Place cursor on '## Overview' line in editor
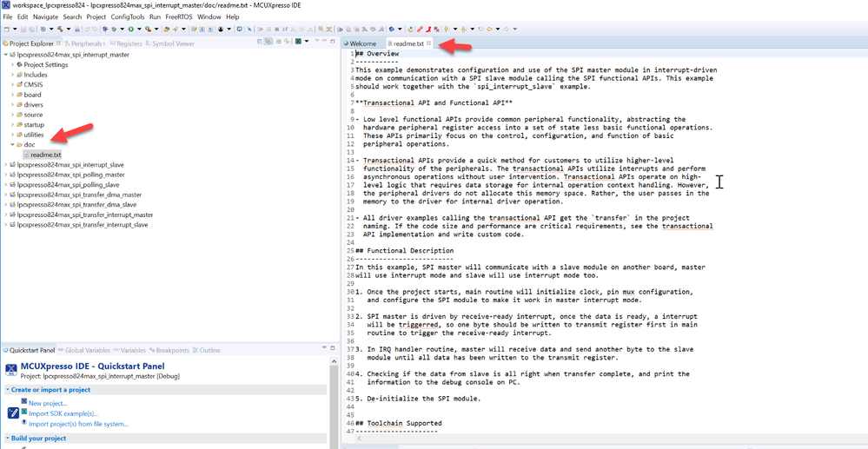The width and height of the screenshot is (868, 449). point(377,54)
